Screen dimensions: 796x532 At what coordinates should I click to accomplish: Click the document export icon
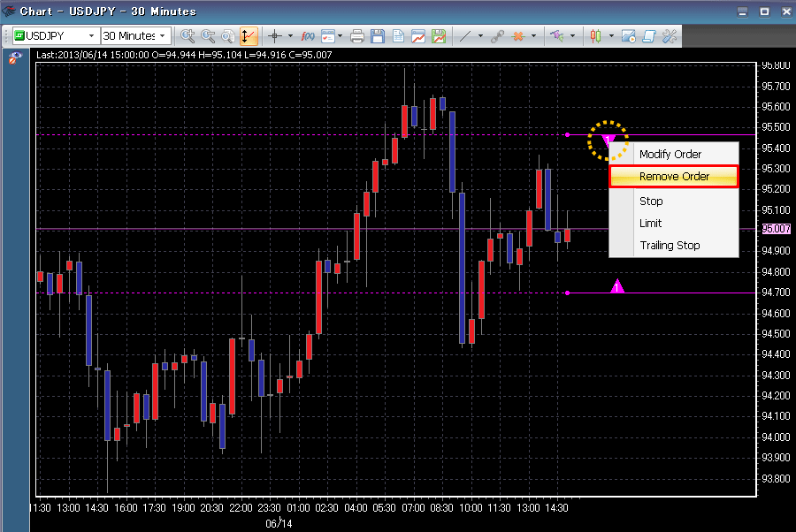click(398, 36)
